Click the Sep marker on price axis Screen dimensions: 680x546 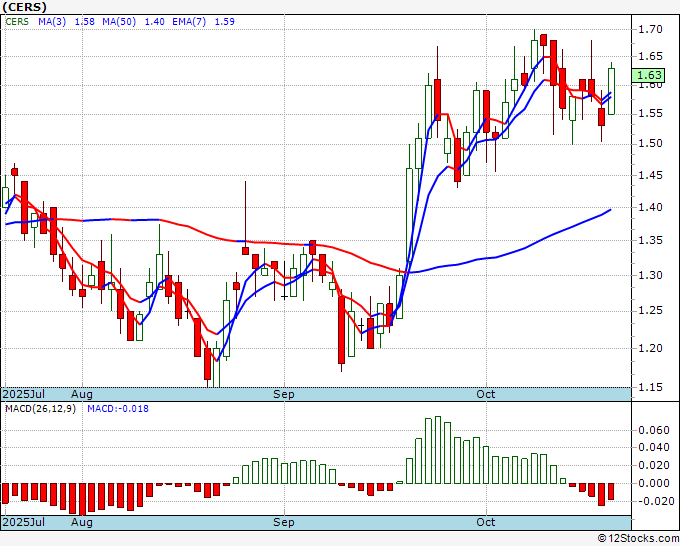pos(284,394)
